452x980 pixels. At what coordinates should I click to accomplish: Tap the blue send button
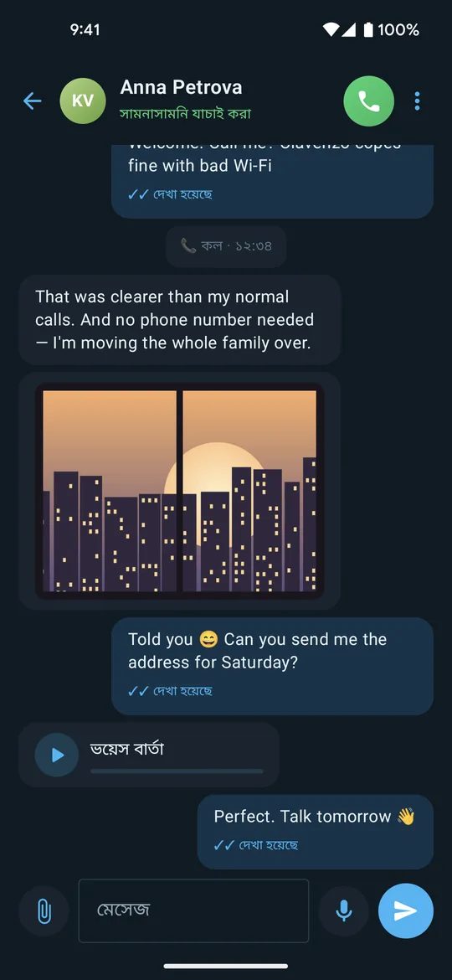point(406,910)
